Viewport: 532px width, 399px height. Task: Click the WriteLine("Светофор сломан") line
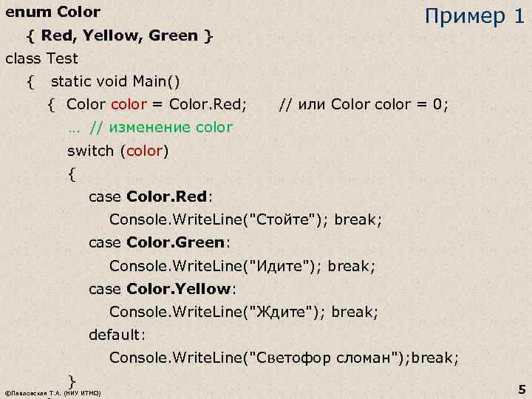(x=284, y=358)
